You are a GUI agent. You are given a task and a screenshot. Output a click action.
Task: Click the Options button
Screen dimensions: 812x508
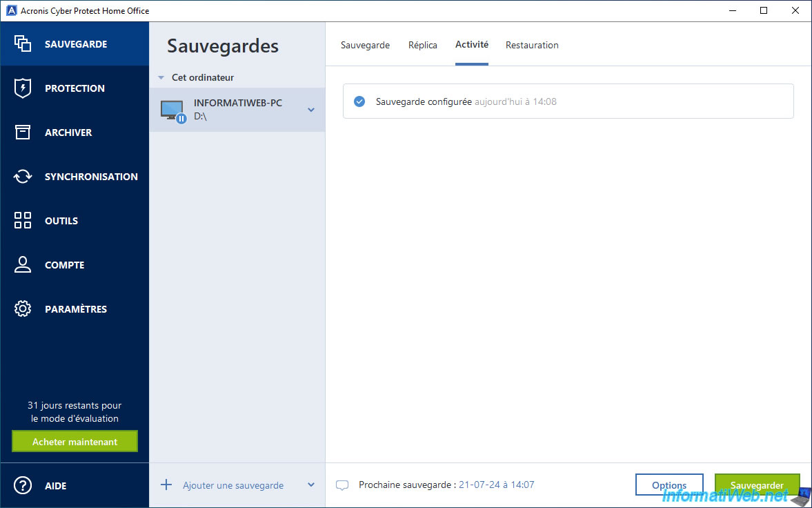[x=669, y=485]
